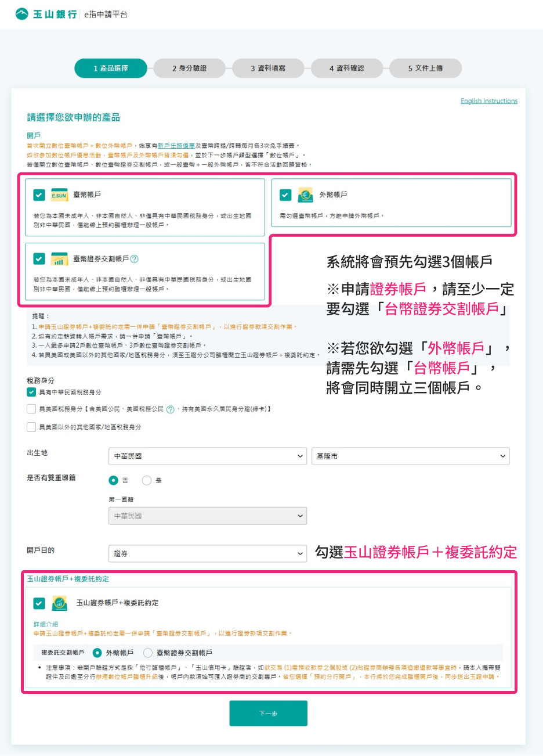Screen dimensions: 543x756
Task: Open the 開戶目的 dropdown showing 證券
Action: [208, 554]
